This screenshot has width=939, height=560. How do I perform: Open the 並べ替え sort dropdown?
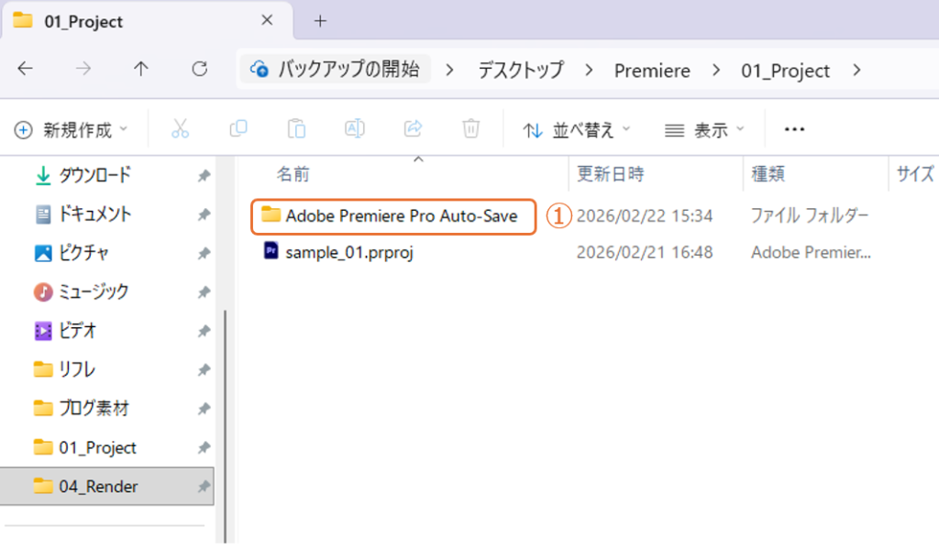coord(577,130)
